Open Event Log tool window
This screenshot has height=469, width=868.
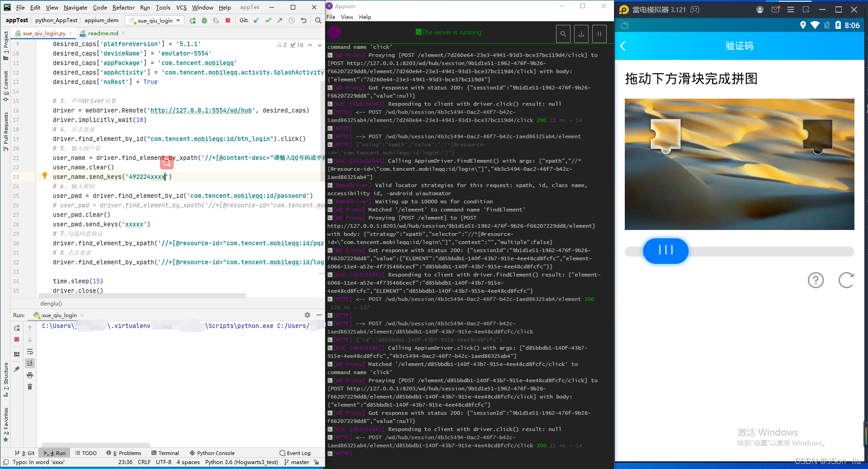tap(295, 453)
